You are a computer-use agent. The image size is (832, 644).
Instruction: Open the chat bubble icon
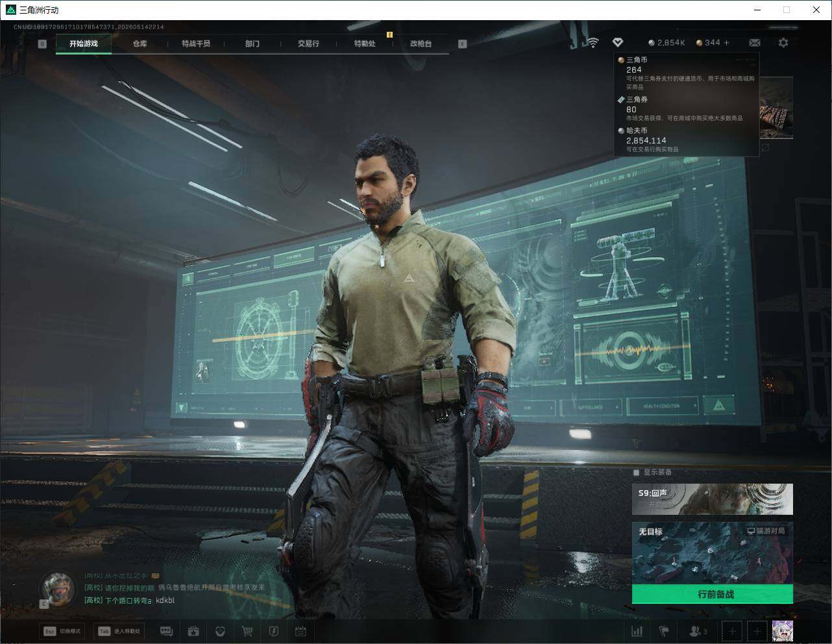coord(167,631)
